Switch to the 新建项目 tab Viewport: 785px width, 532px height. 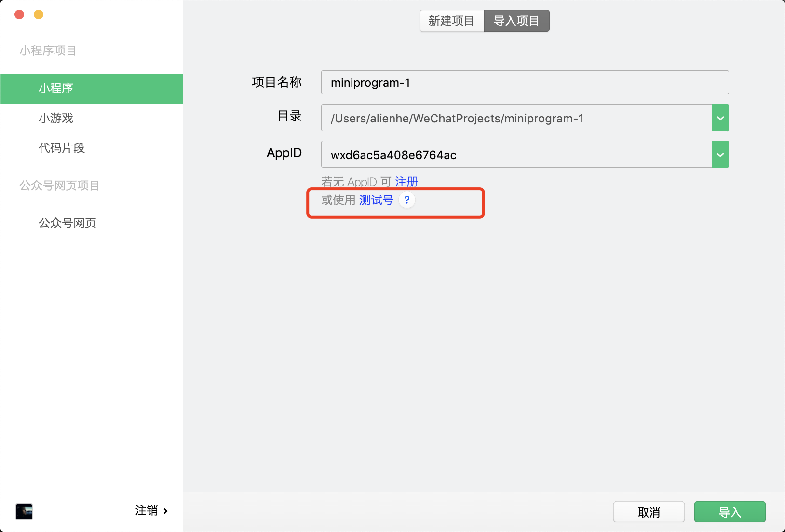[x=452, y=21]
